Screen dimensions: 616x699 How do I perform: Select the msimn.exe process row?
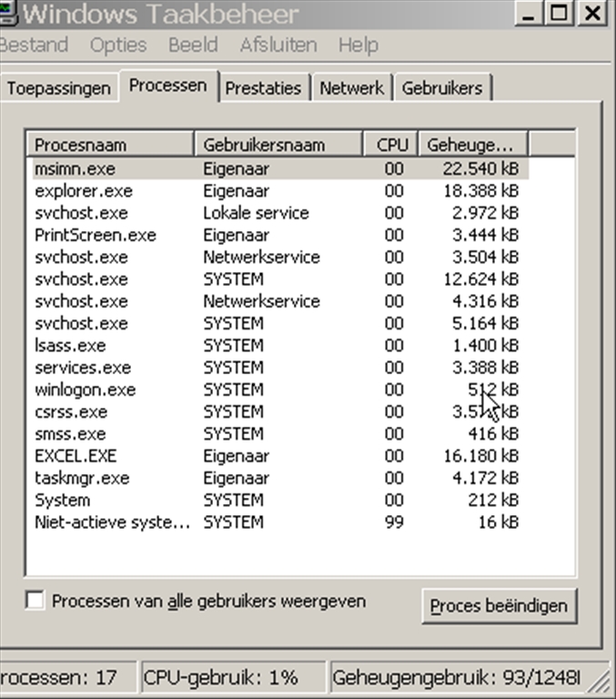(x=280, y=168)
